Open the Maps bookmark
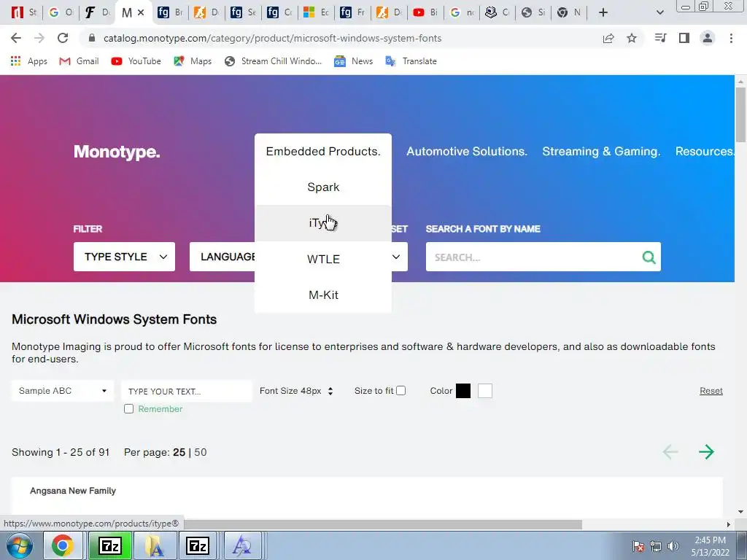 pyautogui.click(x=193, y=61)
